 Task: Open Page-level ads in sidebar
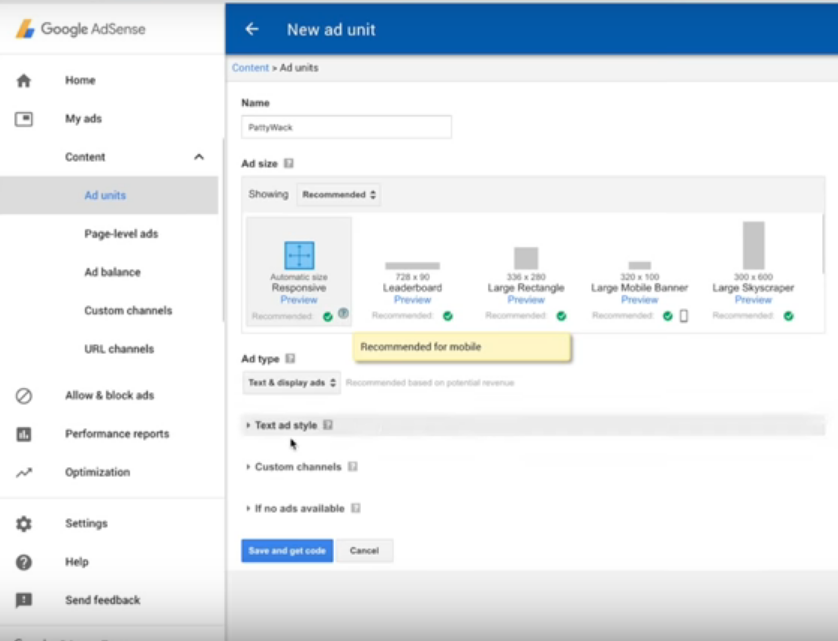click(x=121, y=234)
